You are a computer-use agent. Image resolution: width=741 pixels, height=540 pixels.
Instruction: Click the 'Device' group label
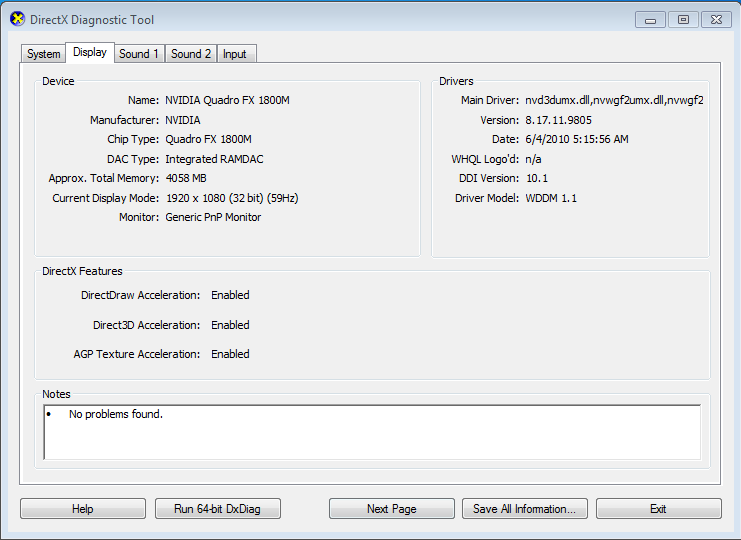(x=58, y=81)
